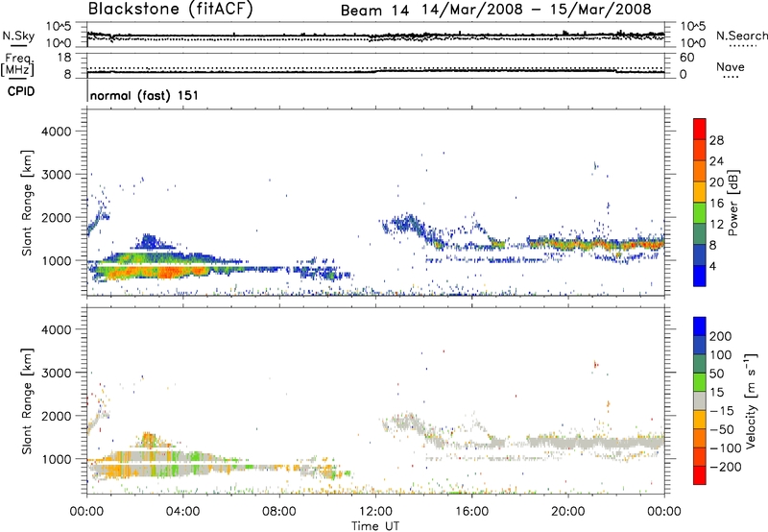This screenshot has width=768, height=532.
Task: Click "Slant Range [km]" label of power panel
Action: coord(27,203)
